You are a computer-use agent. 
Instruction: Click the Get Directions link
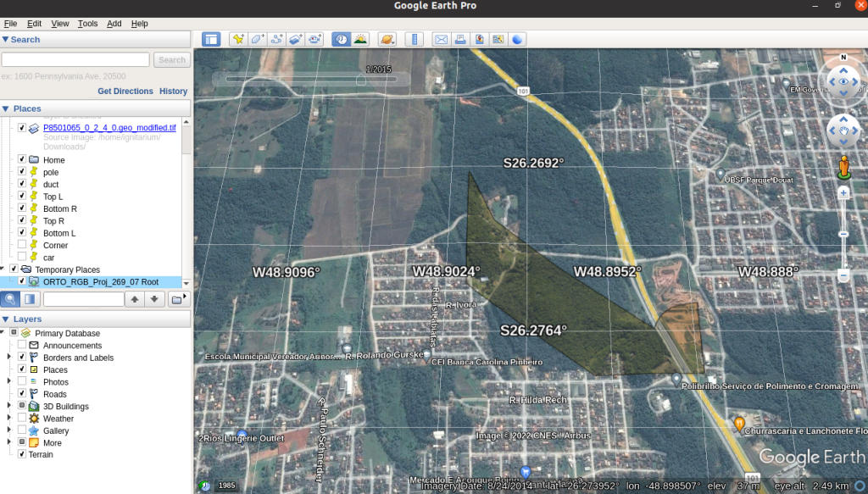tap(125, 92)
